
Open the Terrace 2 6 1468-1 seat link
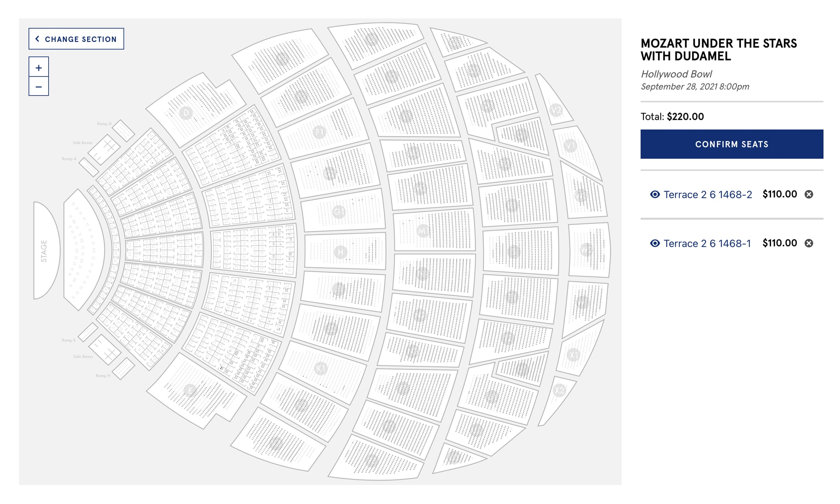point(707,243)
